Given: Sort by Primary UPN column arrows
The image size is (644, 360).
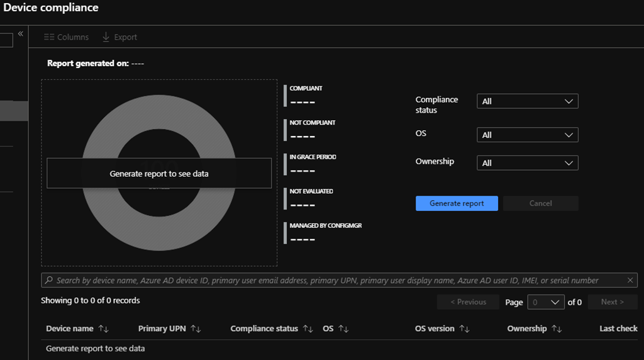Looking at the screenshot, I should (x=196, y=329).
